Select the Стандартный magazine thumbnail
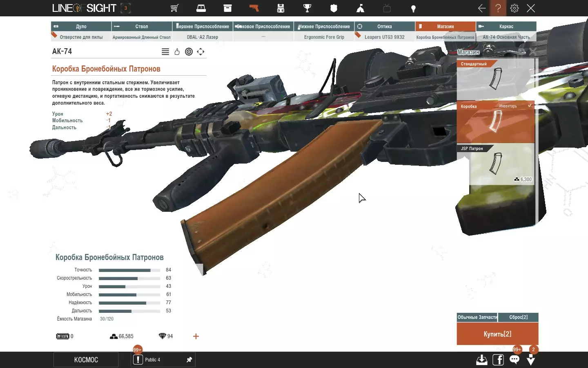The height and width of the screenshot is (368, 588). 496,80
